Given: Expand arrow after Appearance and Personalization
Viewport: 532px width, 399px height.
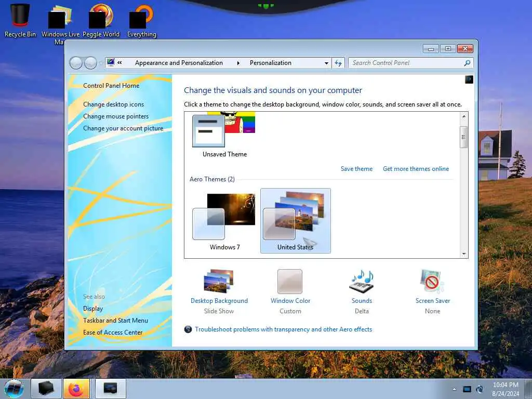Looking at the screenshot, I should 238,63.
